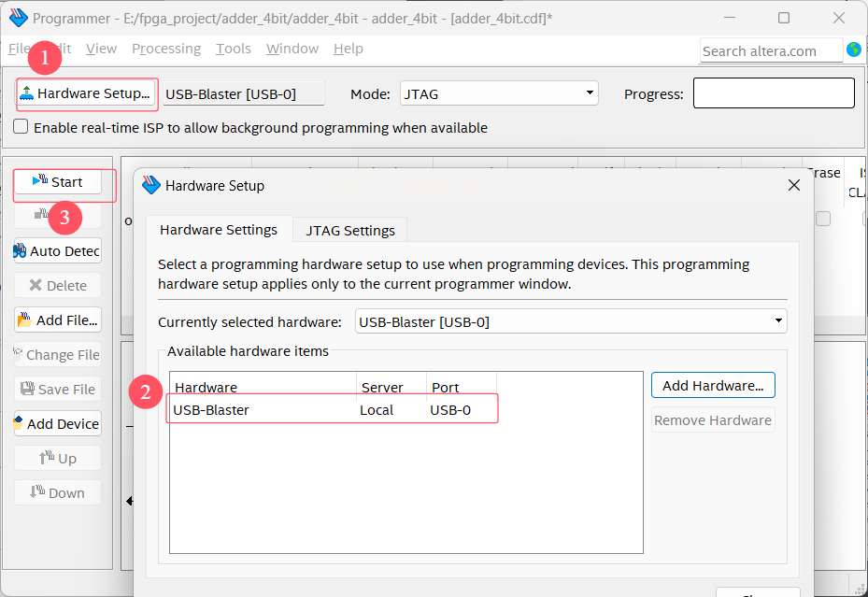Open the Processing menu
868x597 pixels.
pyautogui.click(x=166, y=49)
